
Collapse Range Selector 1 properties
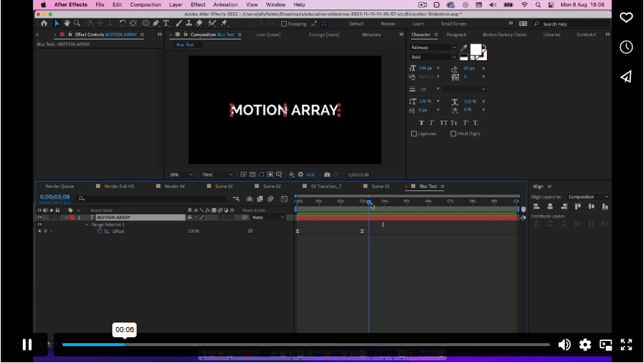coord(87,224)
